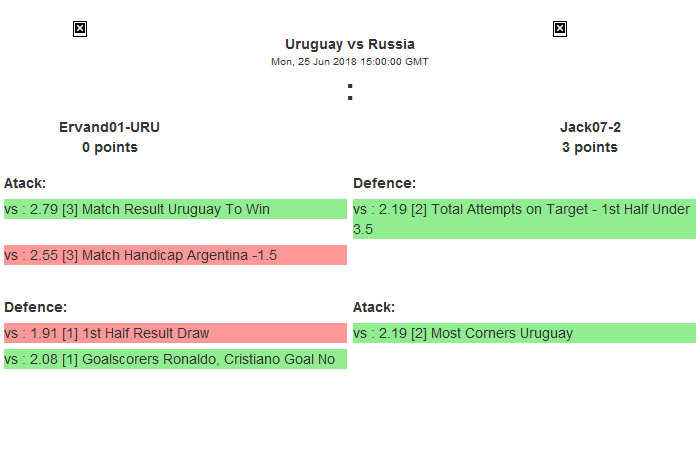Image resolution: width=700 pixels, height=460 pixels.
Task: Open the Jack07-2 player name
Action: click(590, 127)
